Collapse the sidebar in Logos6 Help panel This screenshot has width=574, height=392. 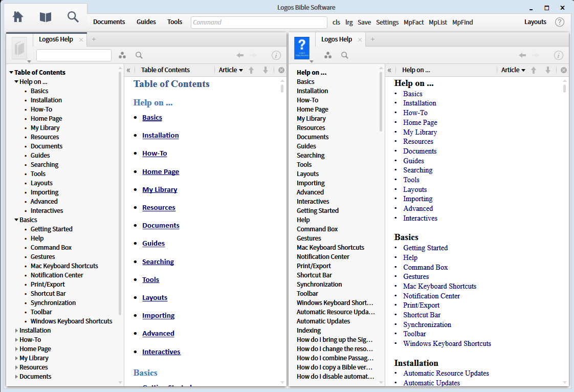point(128,70)
